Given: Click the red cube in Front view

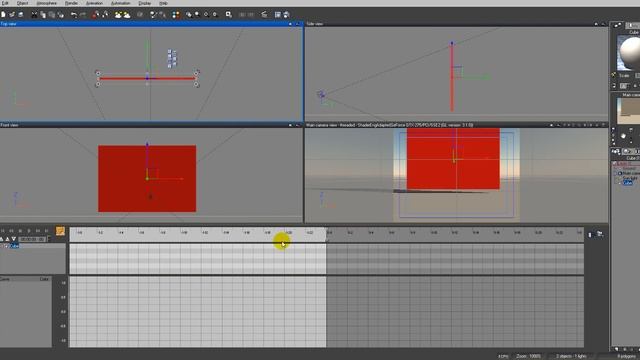Looking at the screenshot, I should (147, 178).
